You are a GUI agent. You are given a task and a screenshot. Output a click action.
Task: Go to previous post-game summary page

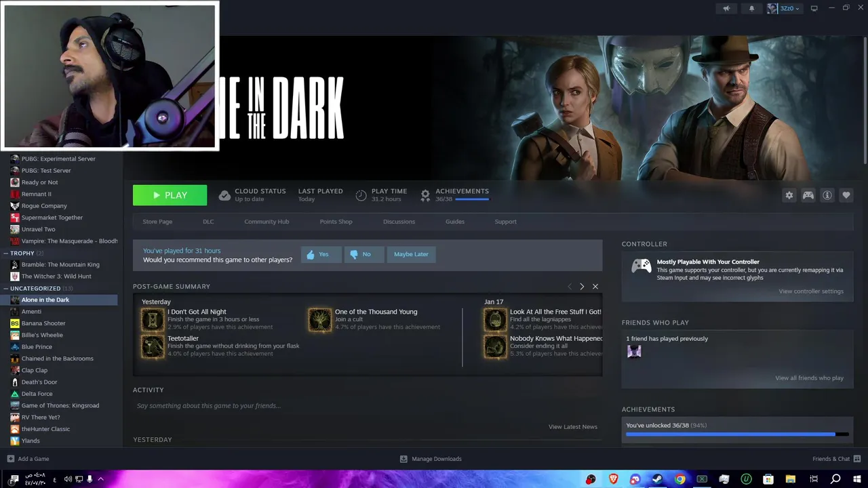click(x=570, y=287)
